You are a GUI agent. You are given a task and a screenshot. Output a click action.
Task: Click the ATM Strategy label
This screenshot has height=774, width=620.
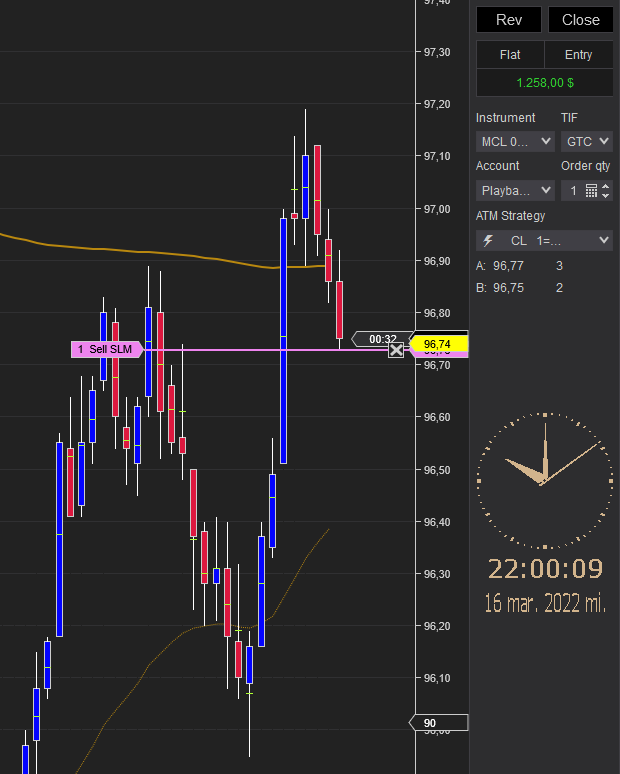click(510, 216)
